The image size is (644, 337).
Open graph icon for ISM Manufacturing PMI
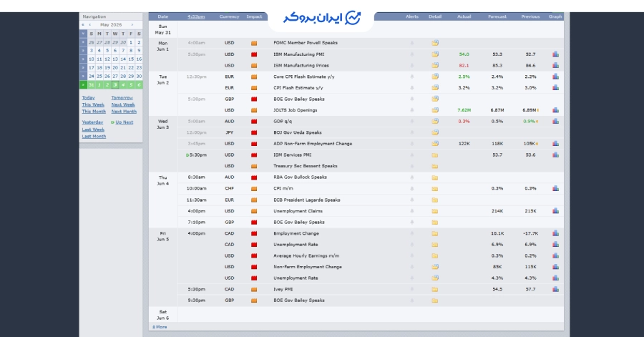555,54
